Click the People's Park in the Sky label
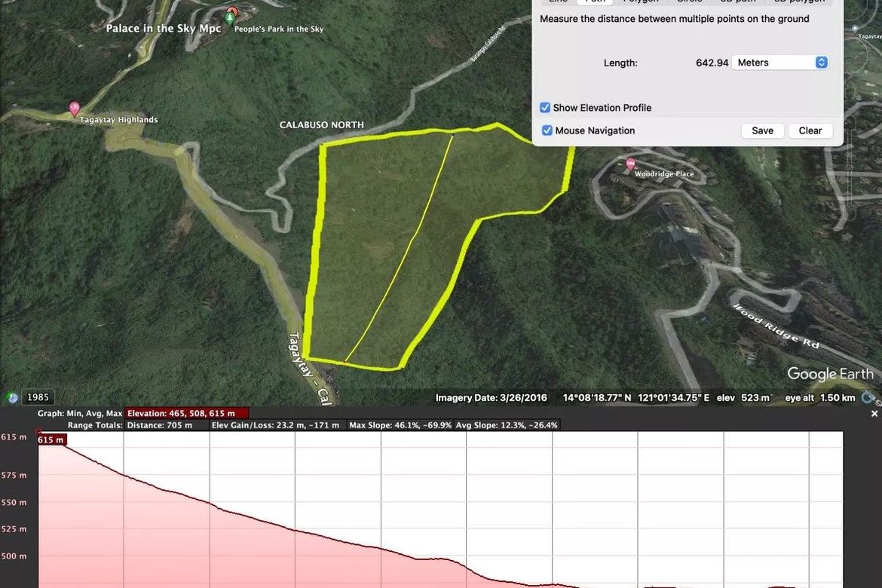Screen dimensions: 882x588 coord(279,29)
